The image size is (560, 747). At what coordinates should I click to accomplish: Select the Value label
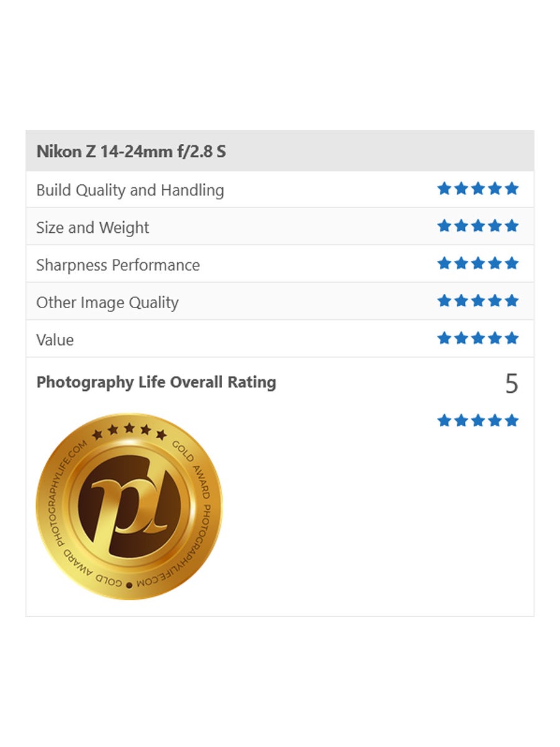pyautogui.click(x=55, y=340)
